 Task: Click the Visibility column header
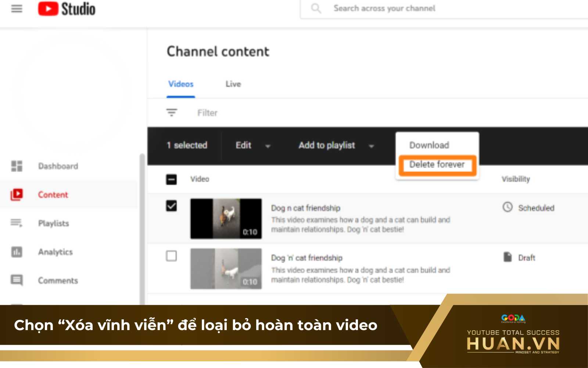516,179
